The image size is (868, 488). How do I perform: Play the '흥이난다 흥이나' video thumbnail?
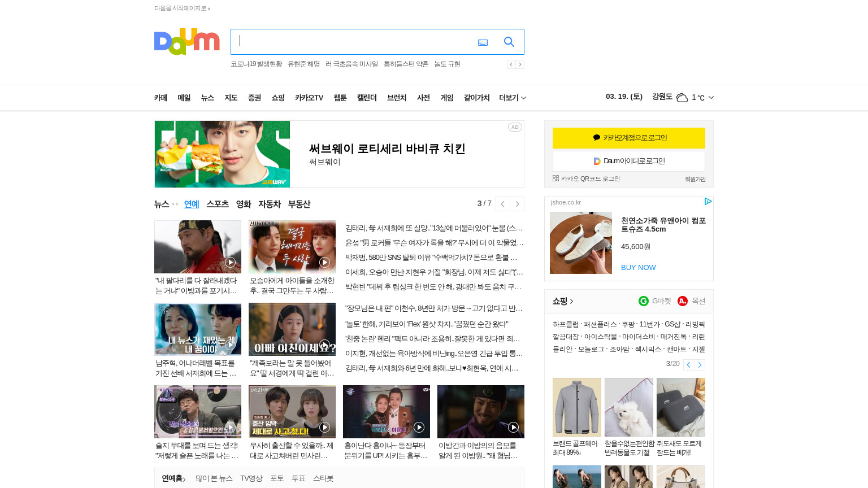coord(387,412)
